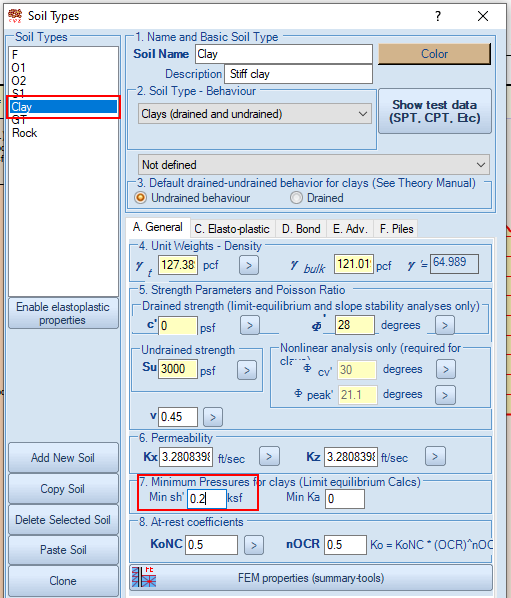
Task: Select soil Rock in the list
Action: pos(63,133)
